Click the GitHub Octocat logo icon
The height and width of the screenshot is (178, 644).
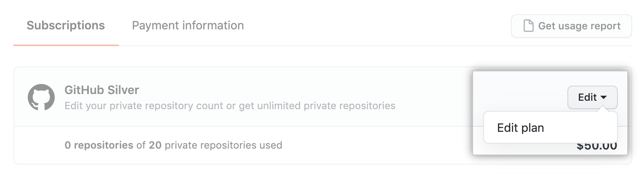point(41,97)
